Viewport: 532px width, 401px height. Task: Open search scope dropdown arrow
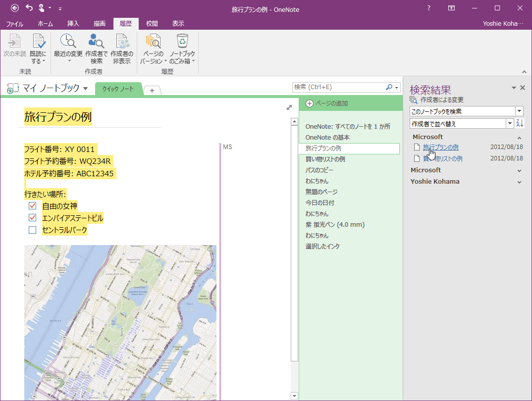[397, 88]
